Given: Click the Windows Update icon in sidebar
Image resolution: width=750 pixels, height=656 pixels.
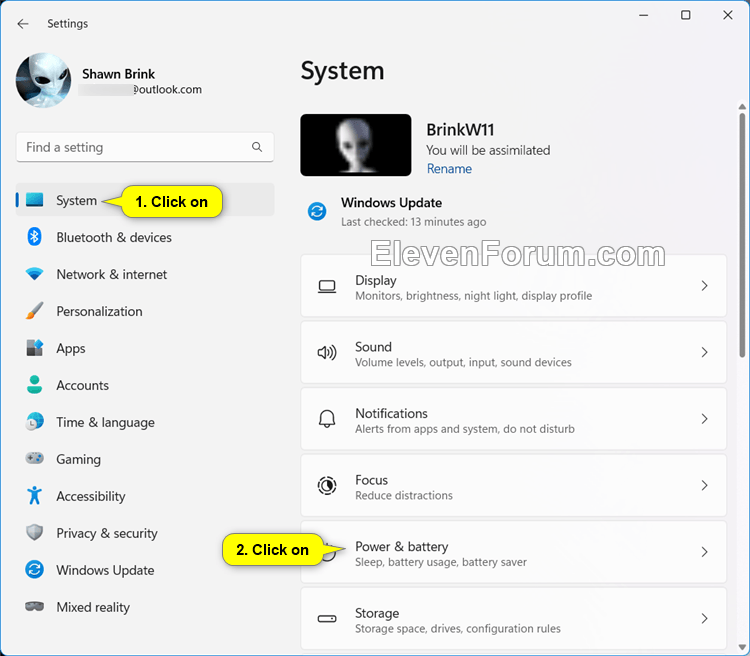Looking at the screenshot, I should point(34,569).
